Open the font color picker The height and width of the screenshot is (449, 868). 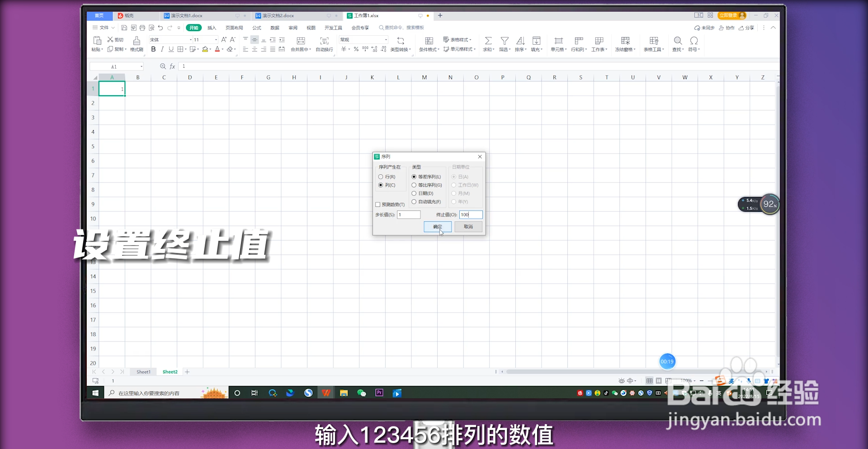[x=223, y=49]
